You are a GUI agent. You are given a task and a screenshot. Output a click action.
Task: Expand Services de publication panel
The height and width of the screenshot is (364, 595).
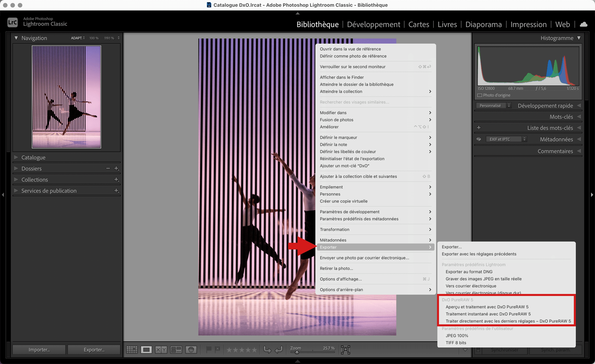point(16,191)
